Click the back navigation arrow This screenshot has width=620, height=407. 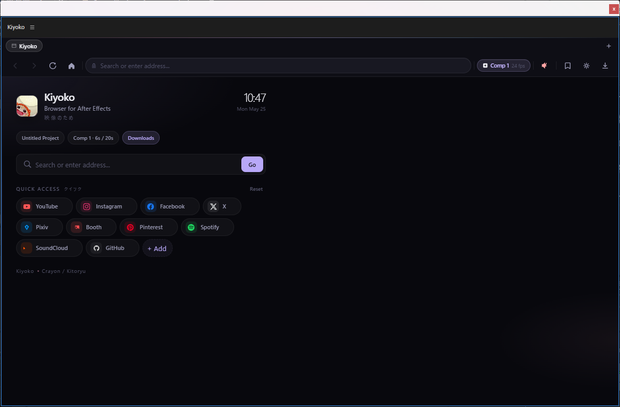(15, 66)
